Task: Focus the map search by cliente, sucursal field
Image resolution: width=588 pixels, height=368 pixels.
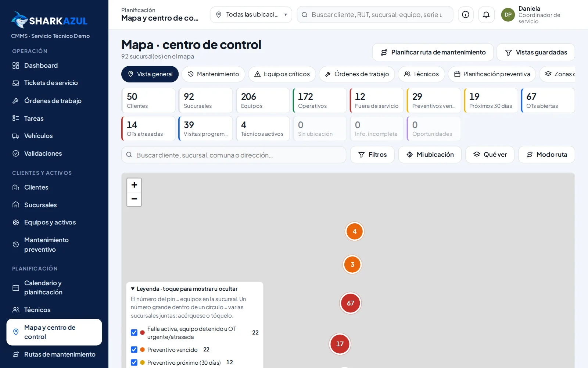Action: pyautogui.click(x=234, y=155)
